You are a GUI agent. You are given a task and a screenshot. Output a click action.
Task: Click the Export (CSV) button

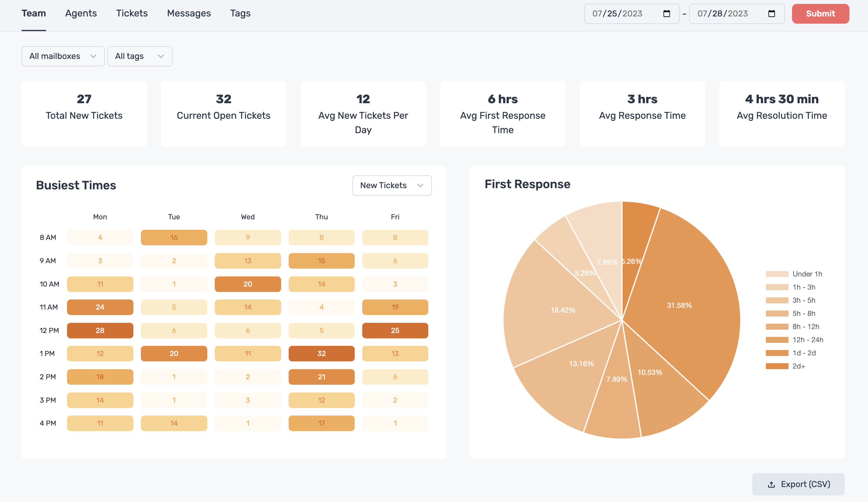tap(798, 484)
